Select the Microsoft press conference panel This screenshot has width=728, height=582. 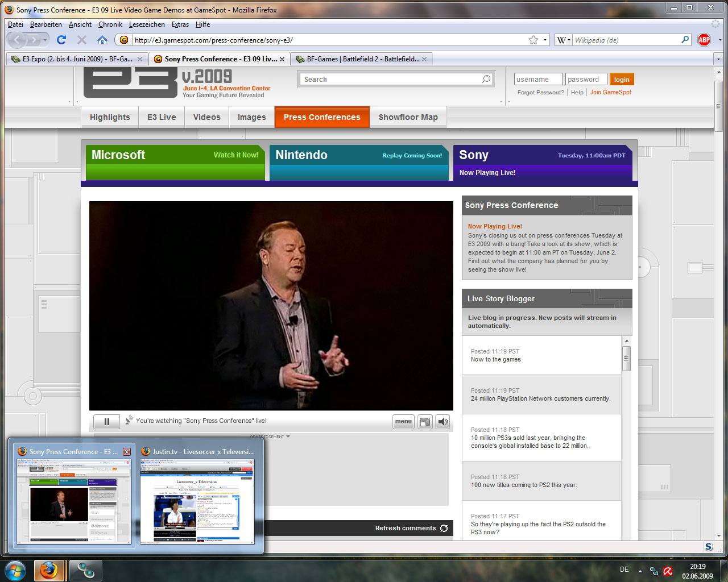pos(175,163)
